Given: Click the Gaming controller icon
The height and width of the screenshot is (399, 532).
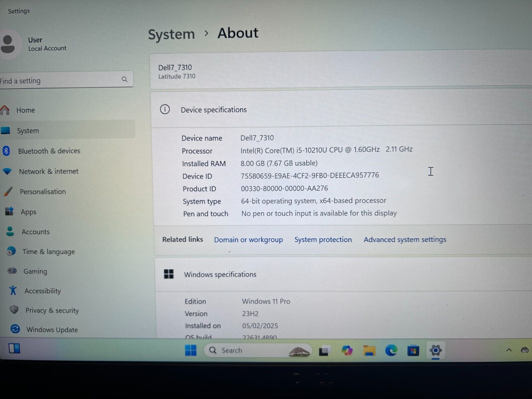Looking at the screenshot, I should (x=12, y=271).
